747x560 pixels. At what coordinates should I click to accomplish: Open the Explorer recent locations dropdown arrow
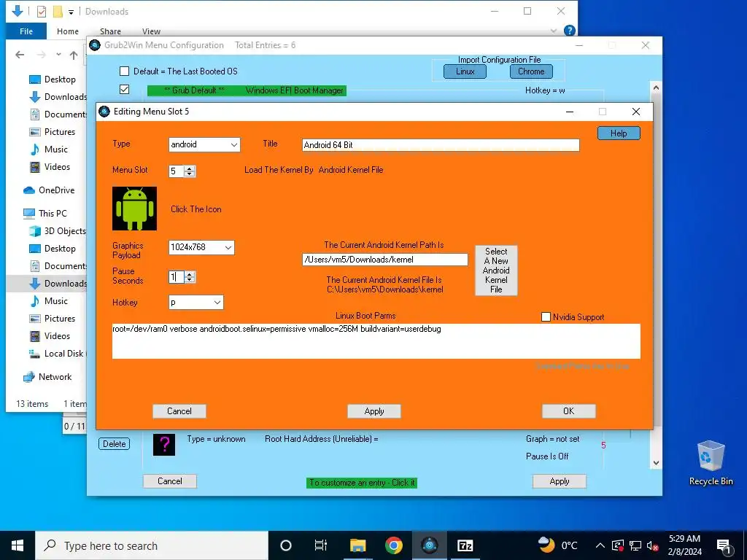(x=58, y=55)
